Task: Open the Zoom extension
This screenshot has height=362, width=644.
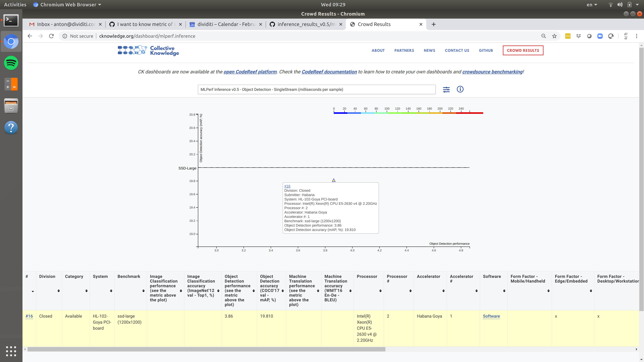Action: [600, 36]
